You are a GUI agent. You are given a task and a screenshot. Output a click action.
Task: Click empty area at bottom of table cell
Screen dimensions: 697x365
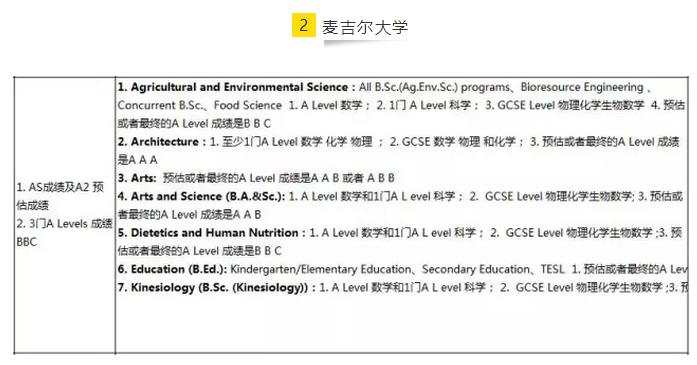(x=401, y=325)
